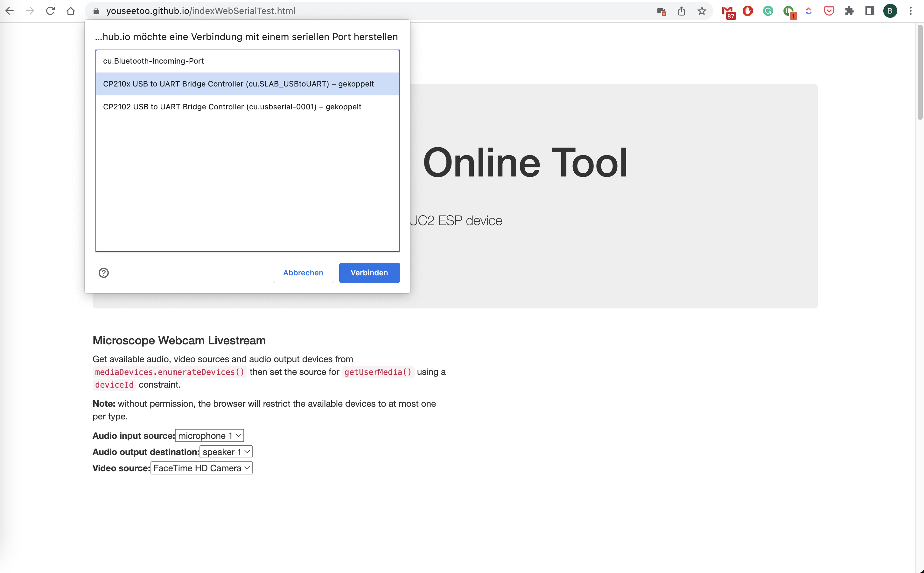The height and width of the screenshot is (573, 924).
Task: Bookmark this page with star icon
Action: (x=702, y=11)
